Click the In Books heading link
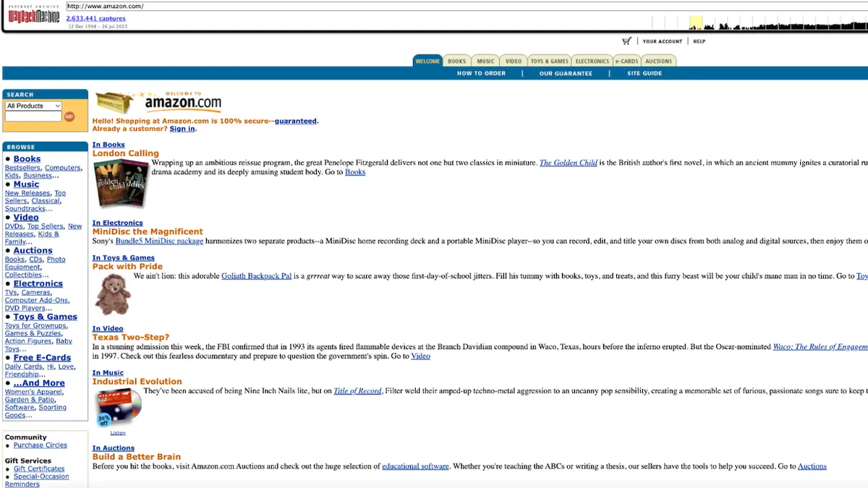 [x=109, y=145]
